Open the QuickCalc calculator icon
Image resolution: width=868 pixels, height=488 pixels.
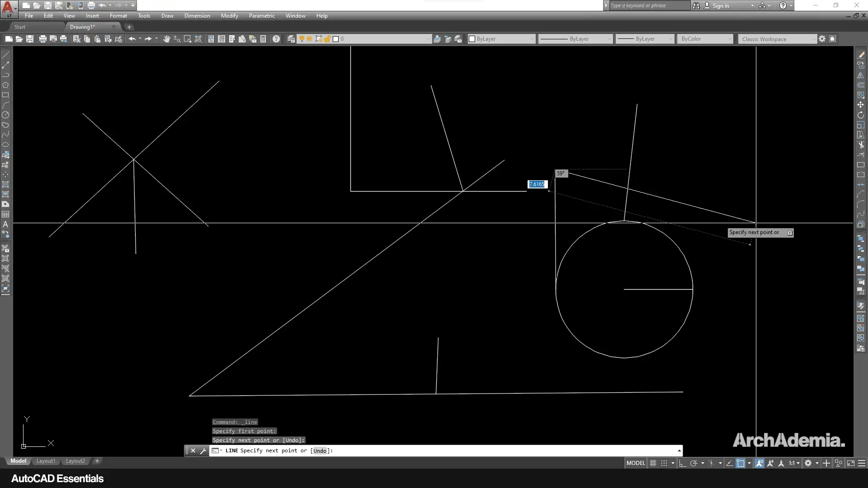[x=263, y=39]
